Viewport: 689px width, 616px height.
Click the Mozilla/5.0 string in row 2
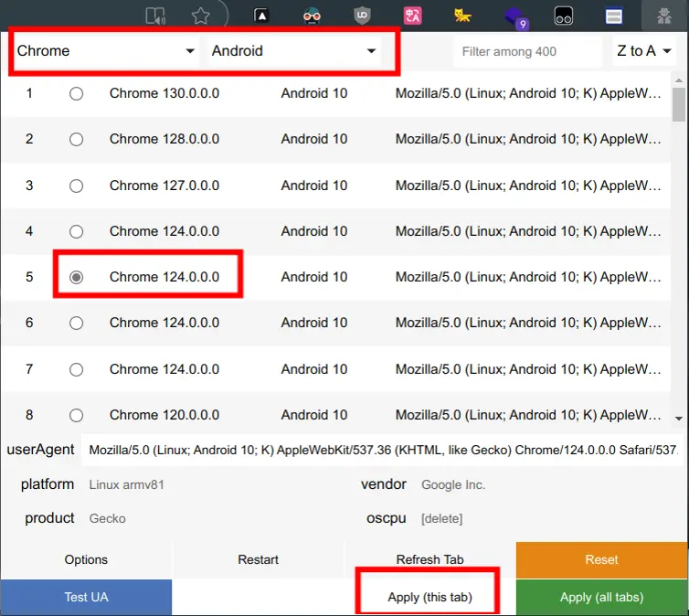(528, 139)
